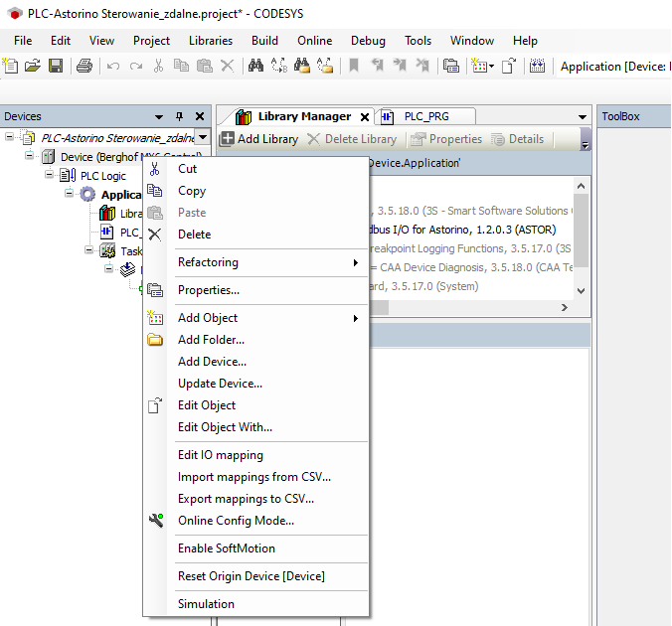Save the project with the floppy disk icon
This screenshot has width=672, height=626.
point(56,66)
